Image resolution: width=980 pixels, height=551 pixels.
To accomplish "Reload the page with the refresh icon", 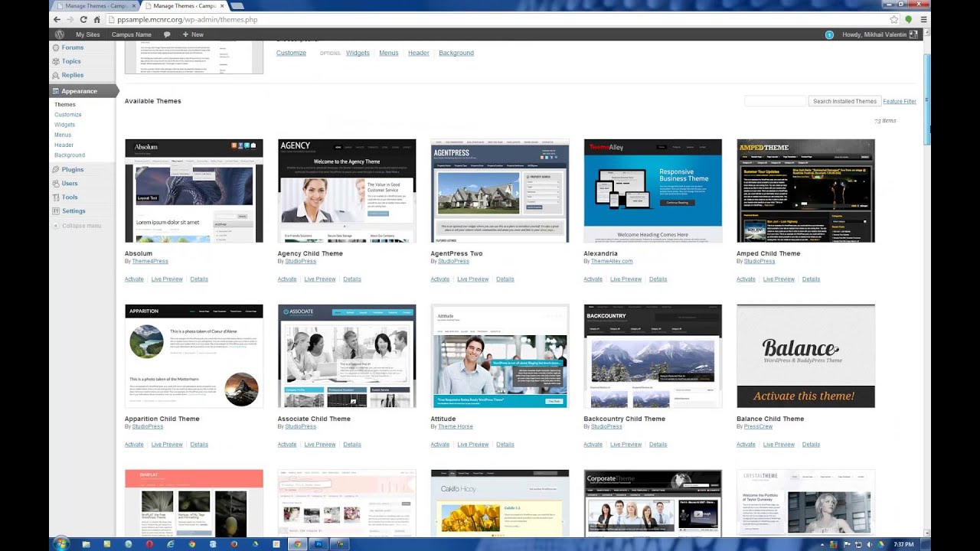I will [x=83, y=19].
